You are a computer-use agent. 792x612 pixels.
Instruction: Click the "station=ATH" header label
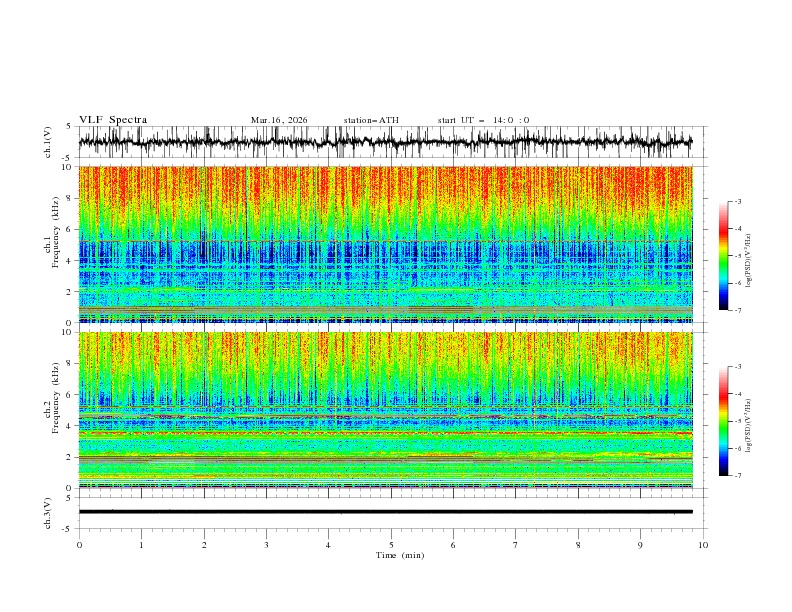tap(371, 120)
